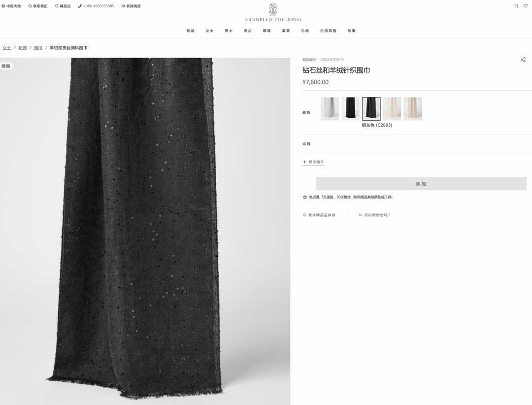
Task: Click the Brunello Cucinelli logo
Action: [273, 13]
